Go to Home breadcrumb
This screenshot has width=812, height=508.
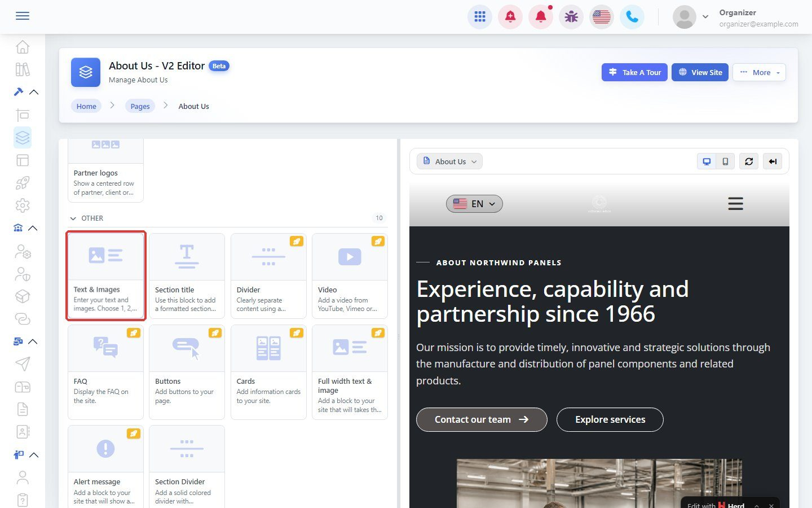(x=86, y=106)
